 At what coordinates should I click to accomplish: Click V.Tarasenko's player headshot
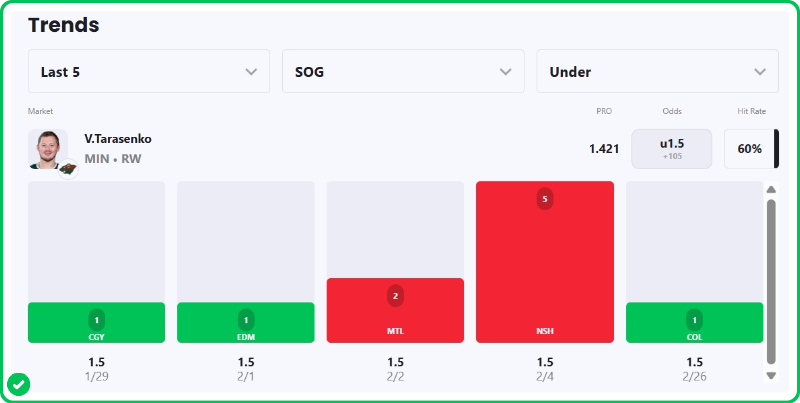pos(47,148)
